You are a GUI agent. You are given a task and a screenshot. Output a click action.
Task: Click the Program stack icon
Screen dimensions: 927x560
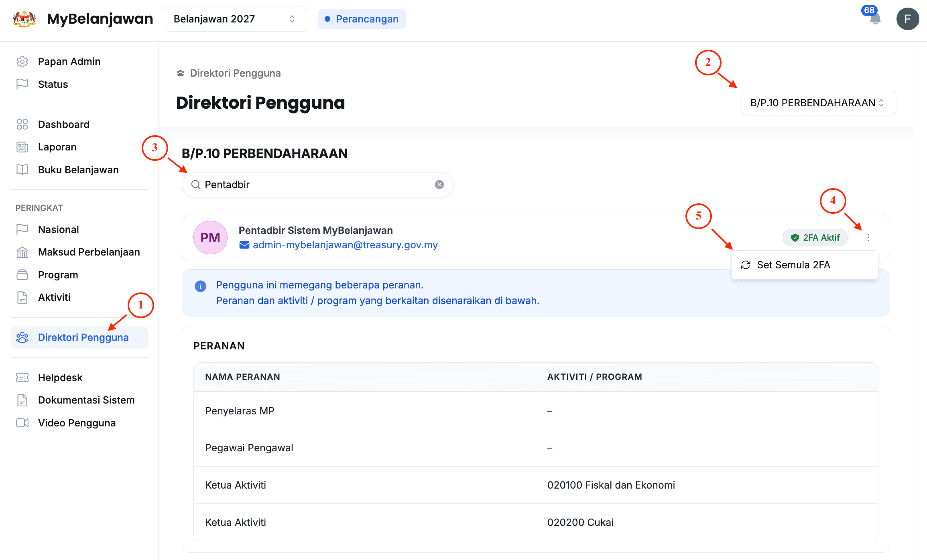22,275
